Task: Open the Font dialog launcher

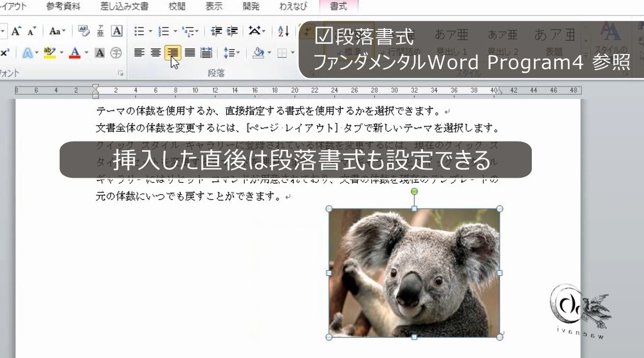Action: coord(121,73)
